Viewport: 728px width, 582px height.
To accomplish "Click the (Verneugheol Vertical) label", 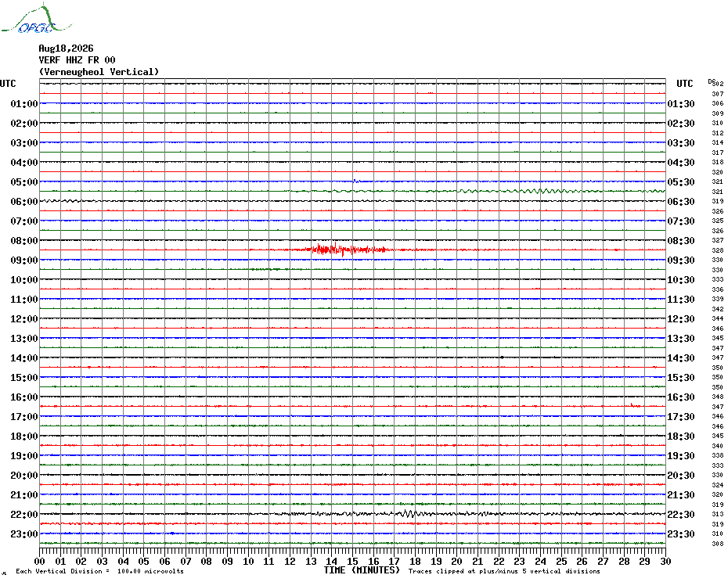I will [x=99, y=72].
